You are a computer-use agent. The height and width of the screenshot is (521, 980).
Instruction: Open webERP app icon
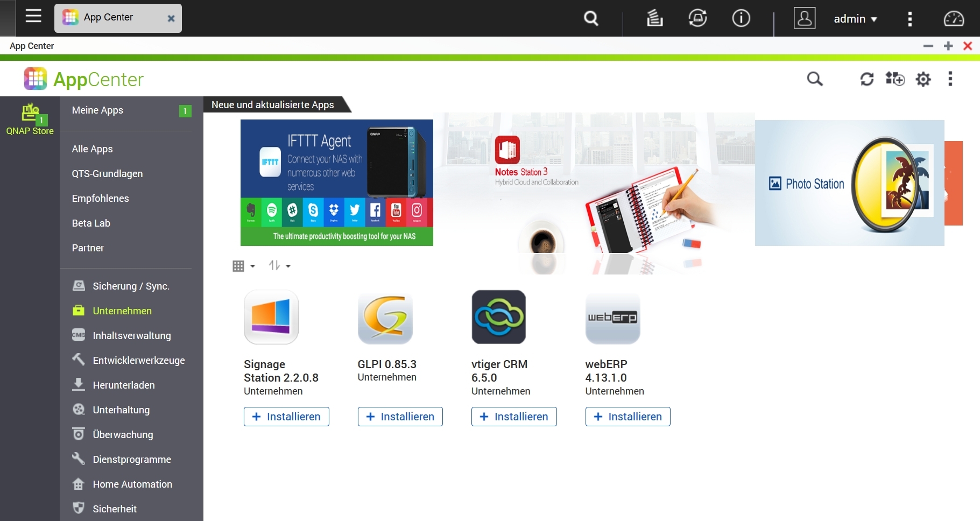(613, 317)
